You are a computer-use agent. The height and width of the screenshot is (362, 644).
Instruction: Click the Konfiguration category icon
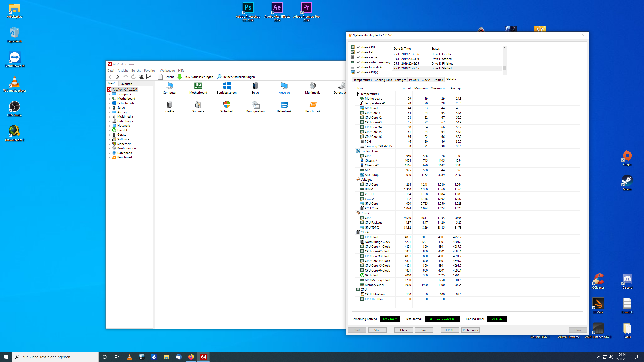[255, 105]
